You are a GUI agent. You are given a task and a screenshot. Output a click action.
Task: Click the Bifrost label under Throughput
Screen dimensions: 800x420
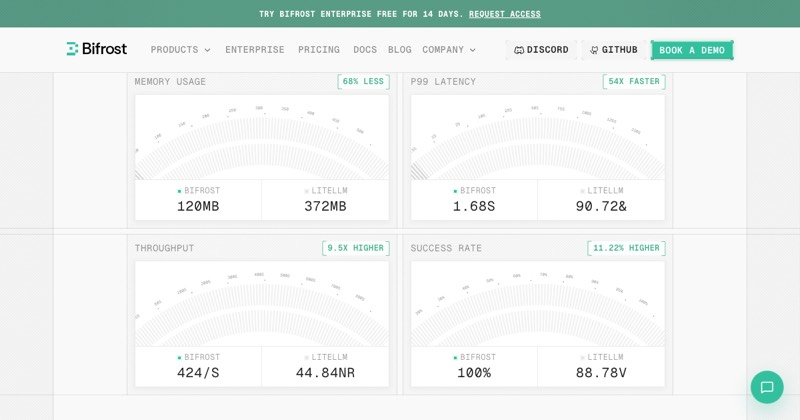(x=198, y=357)
